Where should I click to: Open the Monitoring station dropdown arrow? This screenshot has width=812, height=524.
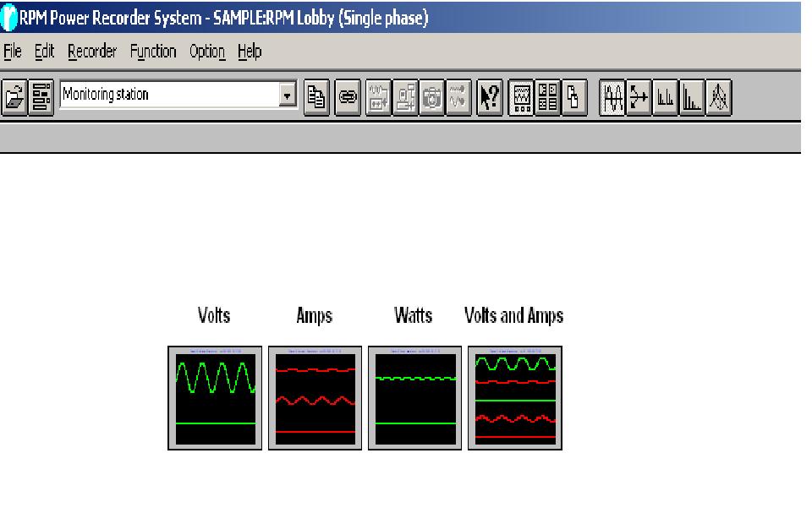pos(287,95)
